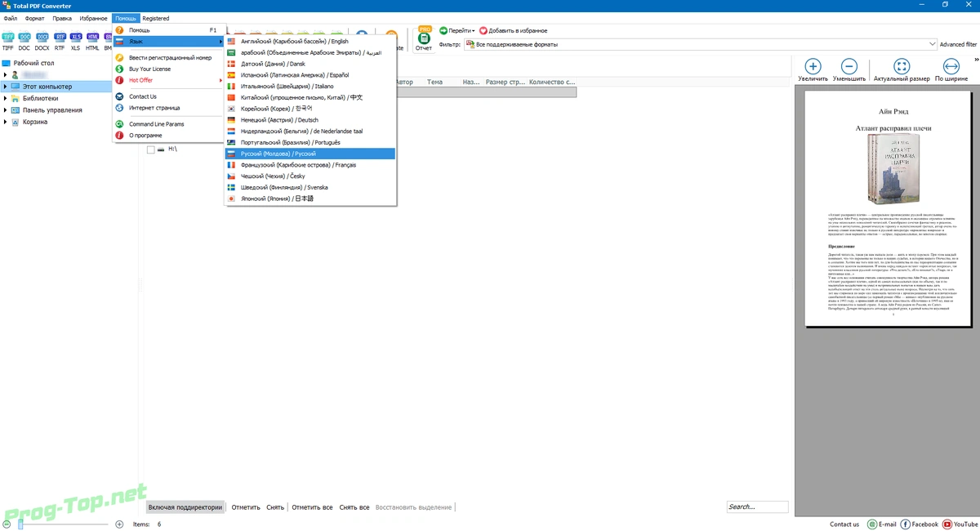Open Hot Offer submenu

pyautogui.click(x=167, y=80)
